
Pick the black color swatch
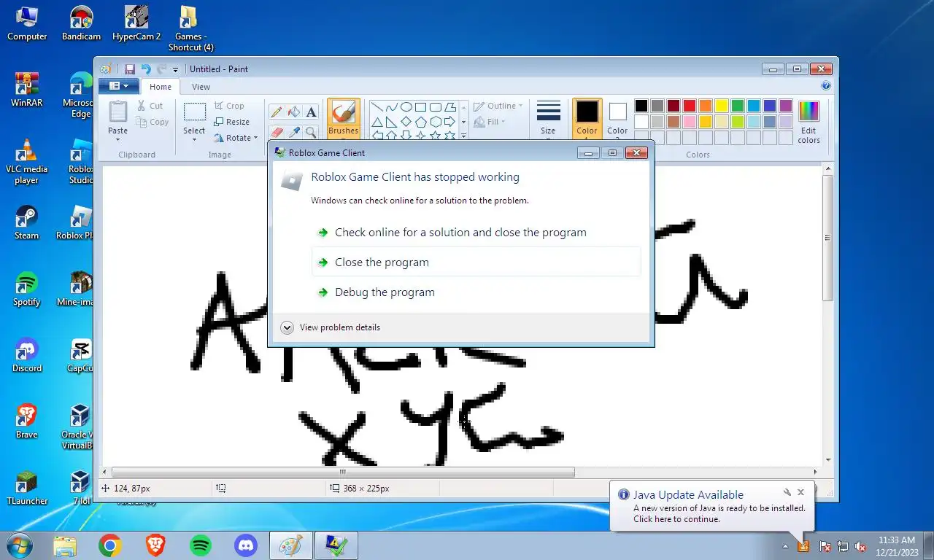[x=641, y=106]
